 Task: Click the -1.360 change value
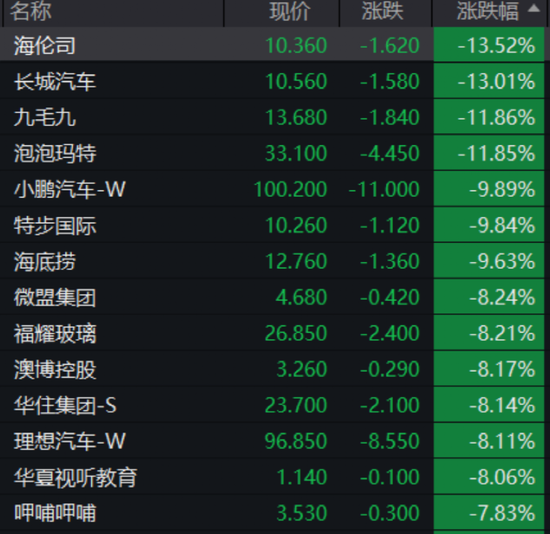[x=390, y=261]
